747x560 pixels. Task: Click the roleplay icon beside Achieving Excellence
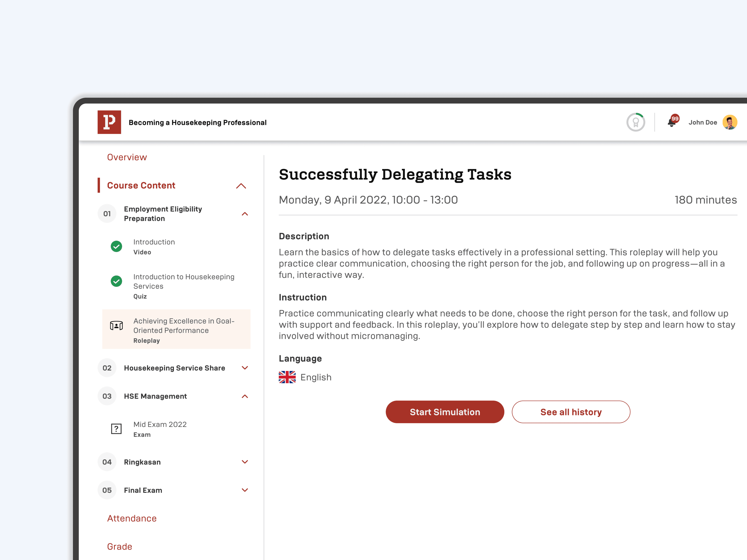point(116,326)
